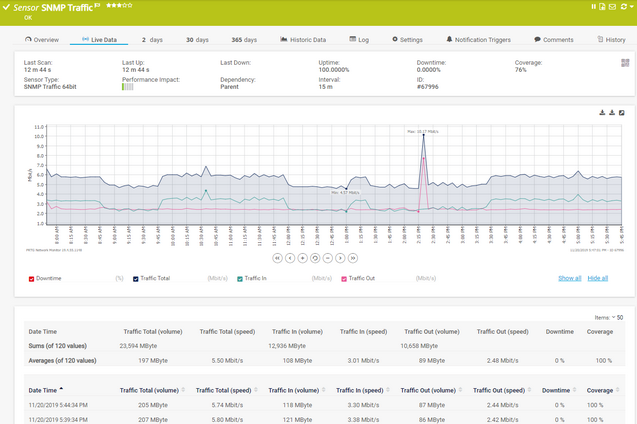The width and height of the screenshot is (637, 424).
Task: Select the Live Data tab
Action: tap(99, 40)
